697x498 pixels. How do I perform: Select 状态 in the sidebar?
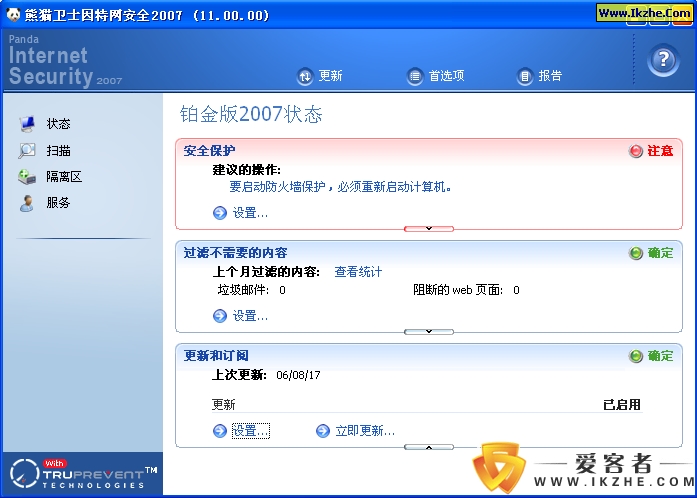point(58,124)
